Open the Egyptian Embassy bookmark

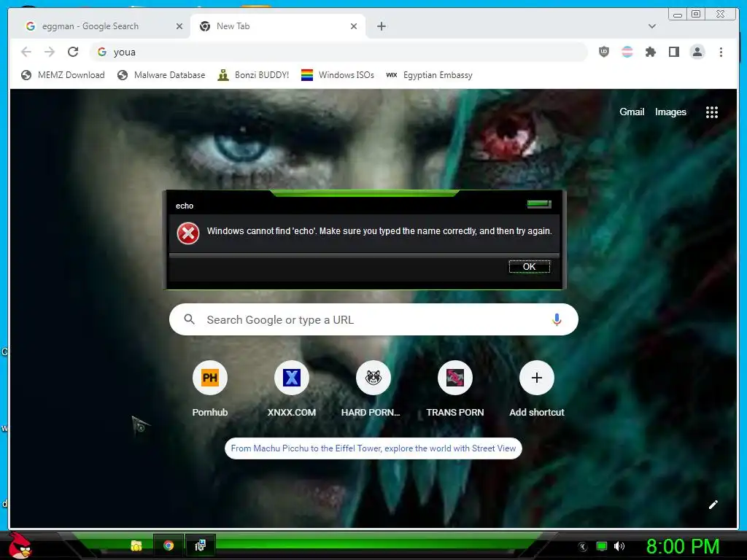coord(429,75)
